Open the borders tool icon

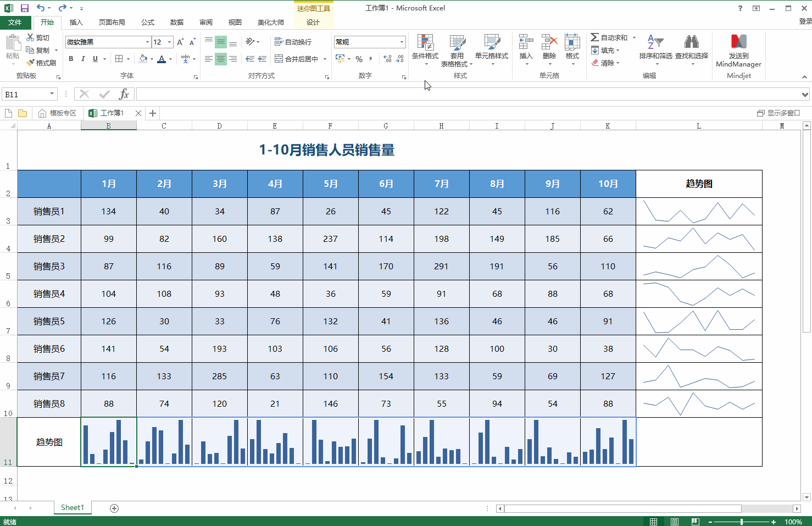(119, 59)
